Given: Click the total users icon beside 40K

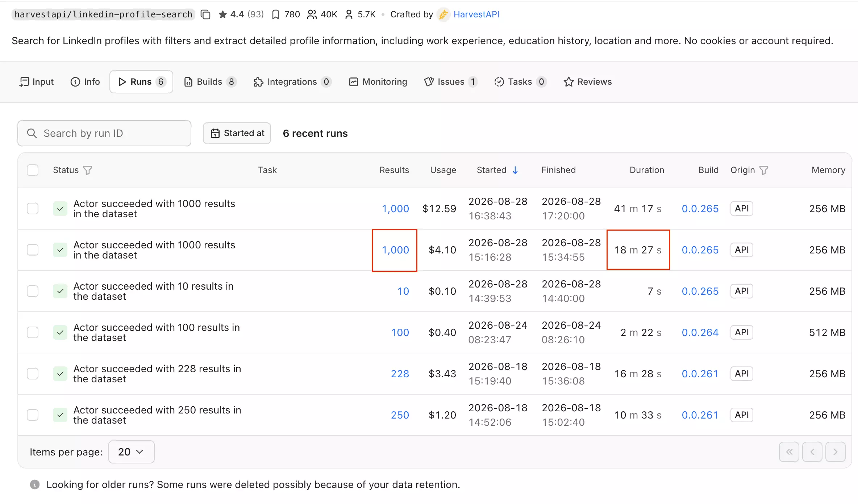Looking at the screenshot, I should [312, 14].
